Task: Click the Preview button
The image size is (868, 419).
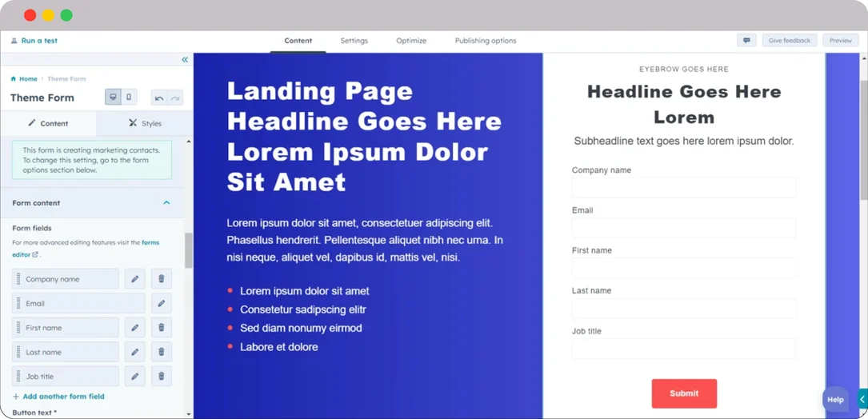Action: (x=840, y=41)
